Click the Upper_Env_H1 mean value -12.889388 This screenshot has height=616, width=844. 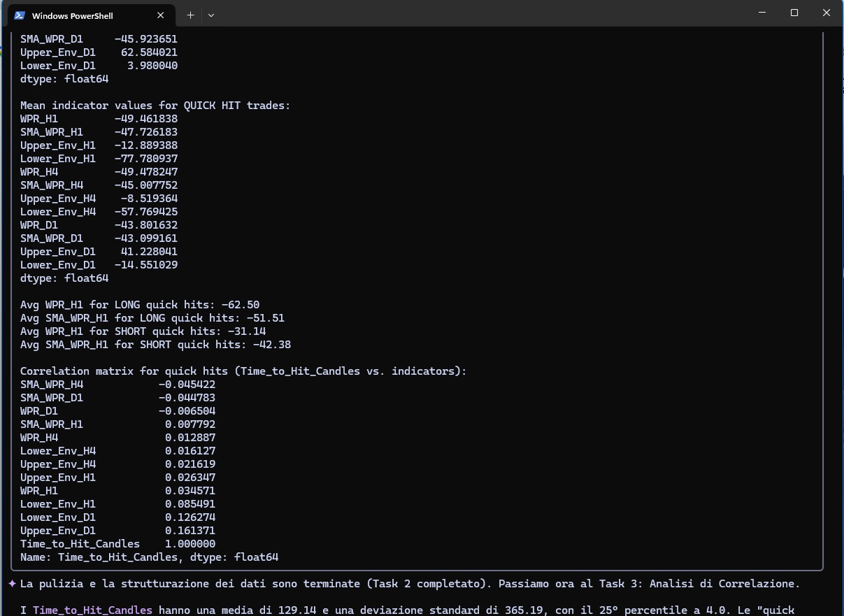[x=146, y=145]
